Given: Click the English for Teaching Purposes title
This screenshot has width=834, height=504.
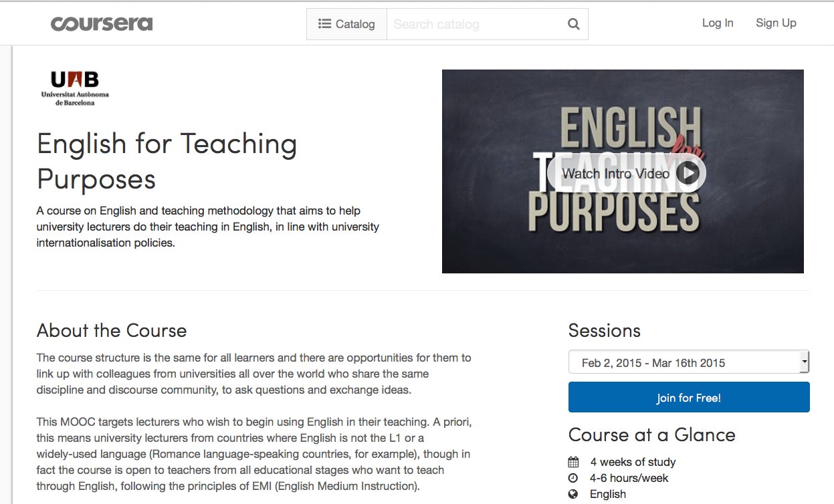Looking at the screenshot, I should pos(167,161).
